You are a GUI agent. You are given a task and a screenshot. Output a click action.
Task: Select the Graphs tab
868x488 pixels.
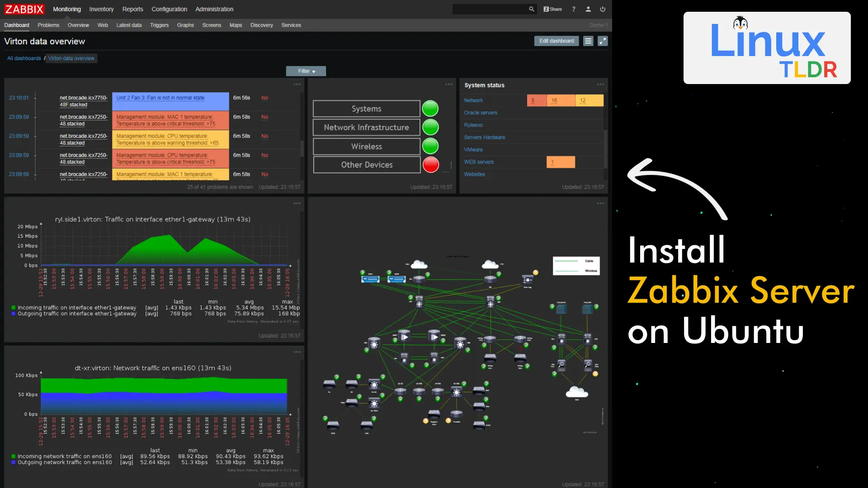(x=185, y=25)
